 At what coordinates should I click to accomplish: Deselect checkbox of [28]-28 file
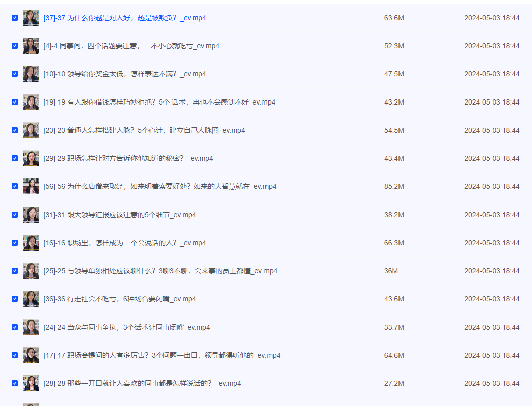point(15,383)
